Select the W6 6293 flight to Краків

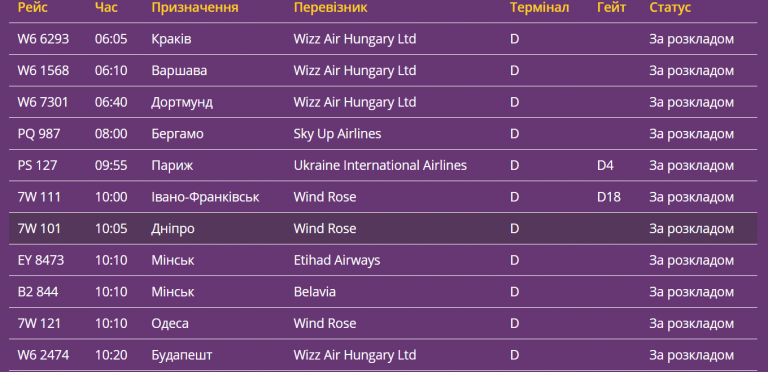point(383,39)
